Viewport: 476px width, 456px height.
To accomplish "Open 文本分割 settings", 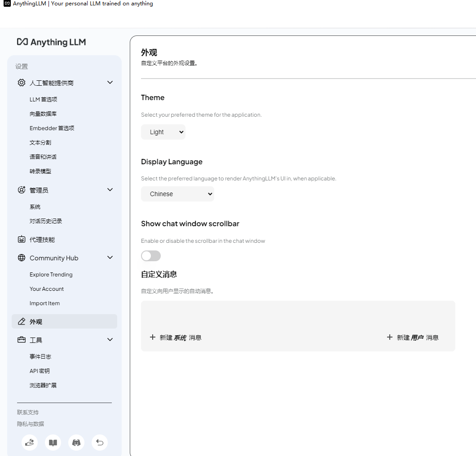I will coord(40,142).
